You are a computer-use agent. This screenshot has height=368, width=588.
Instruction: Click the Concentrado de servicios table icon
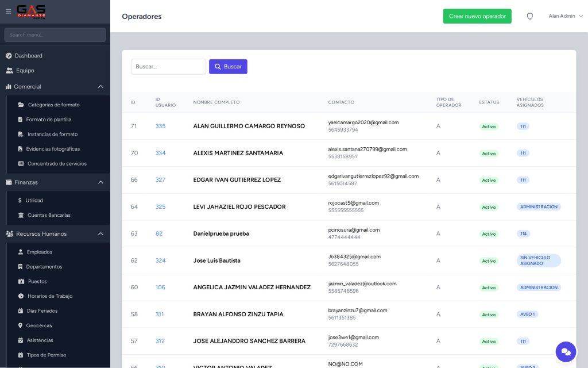pyautogui.click(x=21, y=163)
